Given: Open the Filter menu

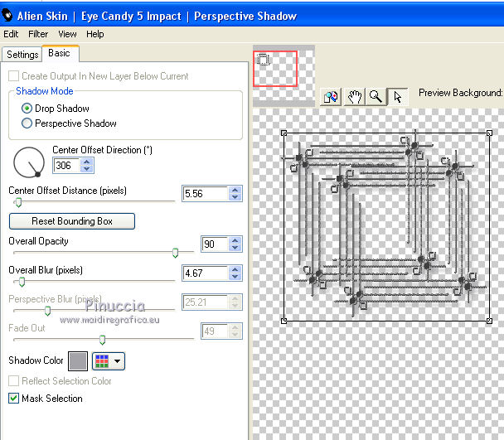Looking at the screenshot, I should coord(38,34).
